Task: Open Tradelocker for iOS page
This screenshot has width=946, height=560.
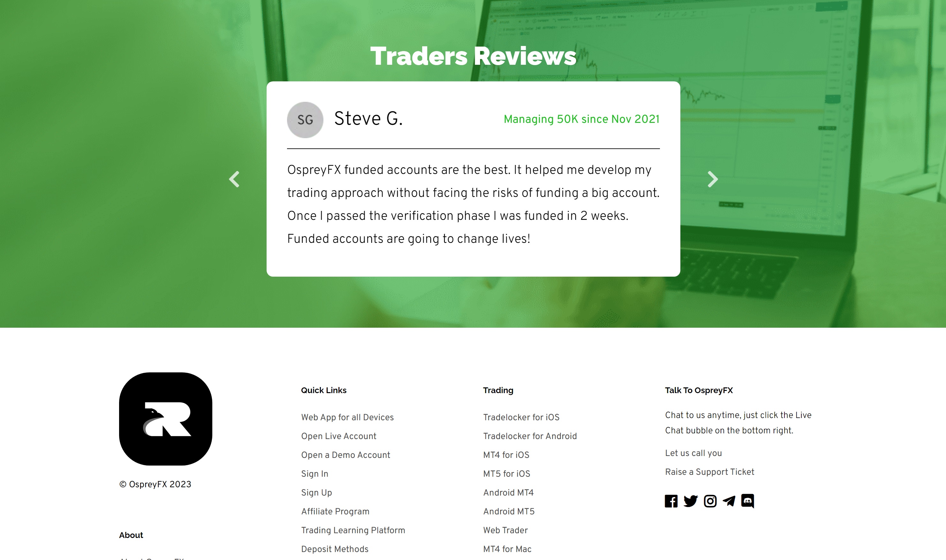Action: point(521,417)
